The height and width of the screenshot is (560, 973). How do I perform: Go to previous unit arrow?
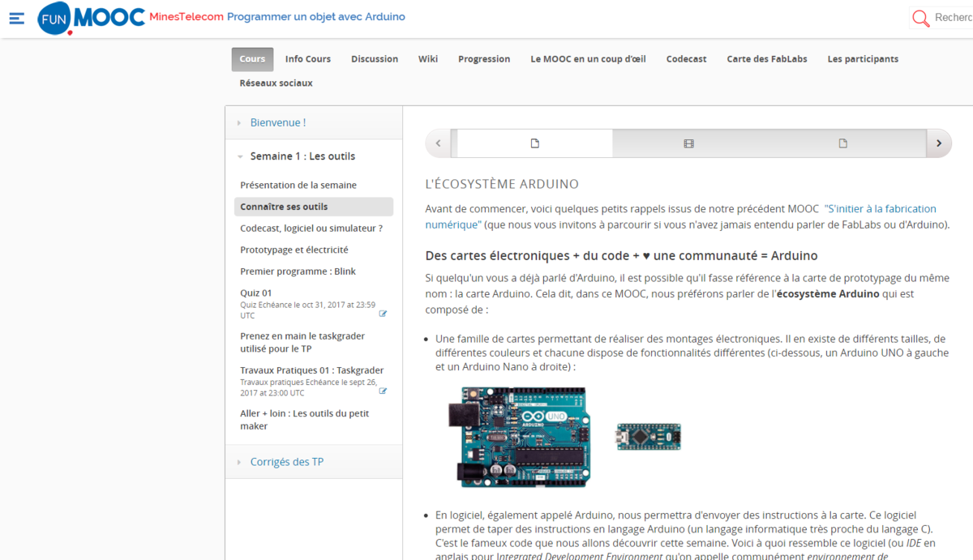click(x=438, y=143)
